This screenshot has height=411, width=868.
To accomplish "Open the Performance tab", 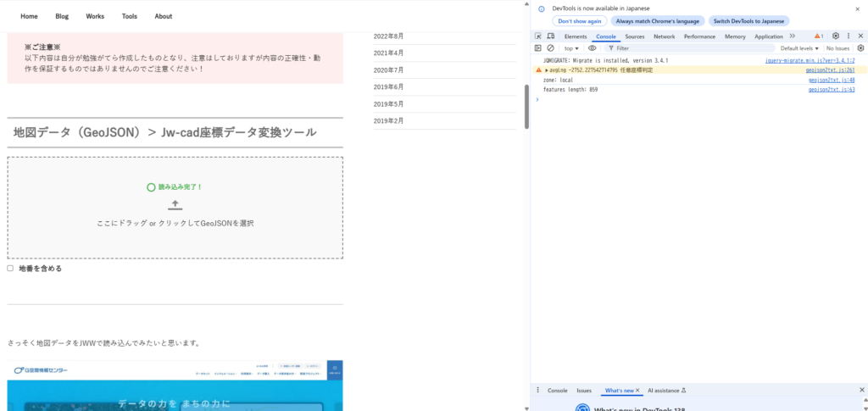I will pos(699,36).
